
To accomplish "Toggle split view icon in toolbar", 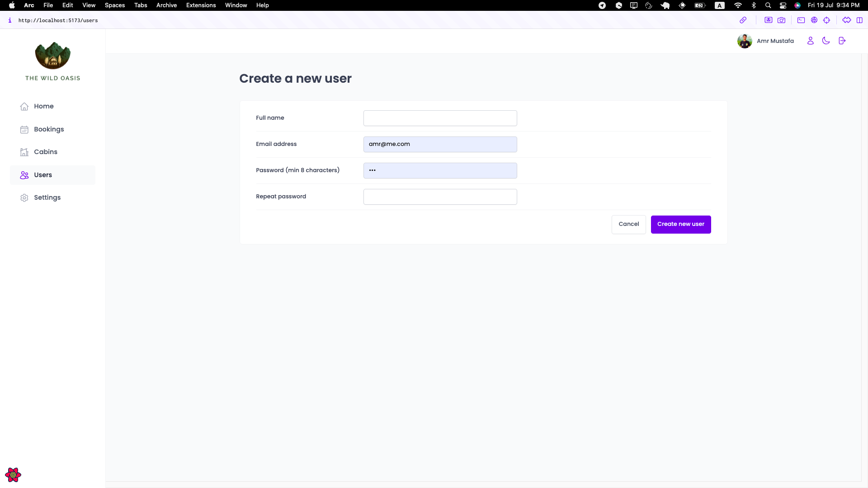I will click(x=859, y=20).
